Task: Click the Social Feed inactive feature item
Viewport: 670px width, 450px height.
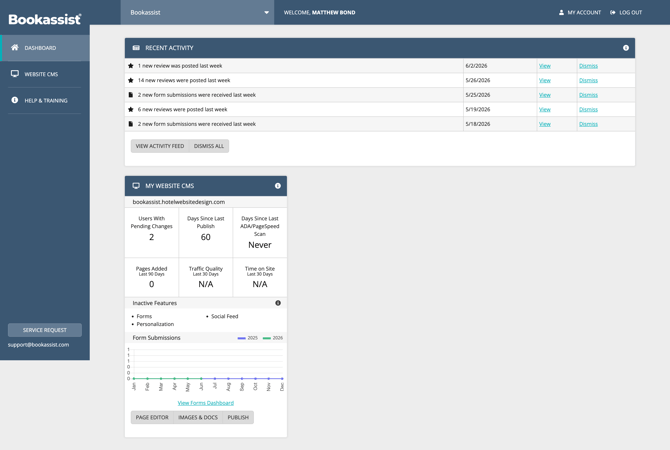Action: (x=225, y=316)
